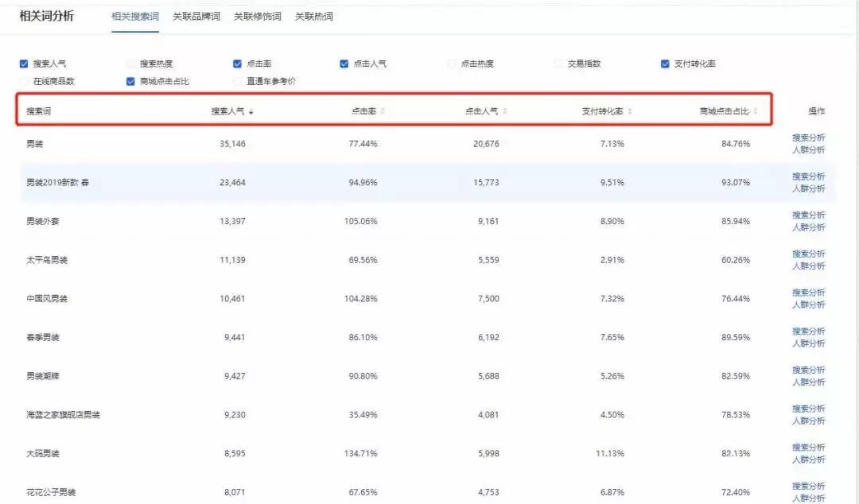The width and height of the screenshot is (859, 504).
Task: Sort table by 点击率 sort arrow
Action: pyautogui.click(x=383, y=111)
